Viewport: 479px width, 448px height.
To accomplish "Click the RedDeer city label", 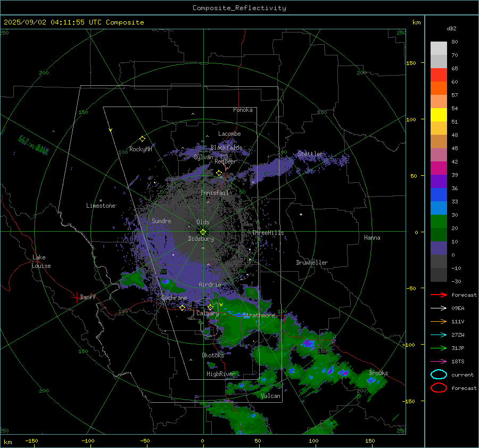I will [226, 161].
